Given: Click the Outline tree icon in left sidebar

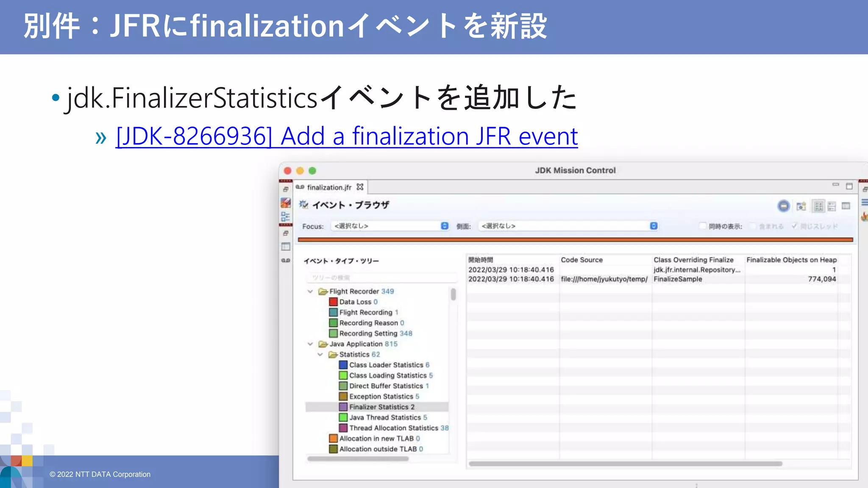Looking at the screenshot, I should coord(286,217).
